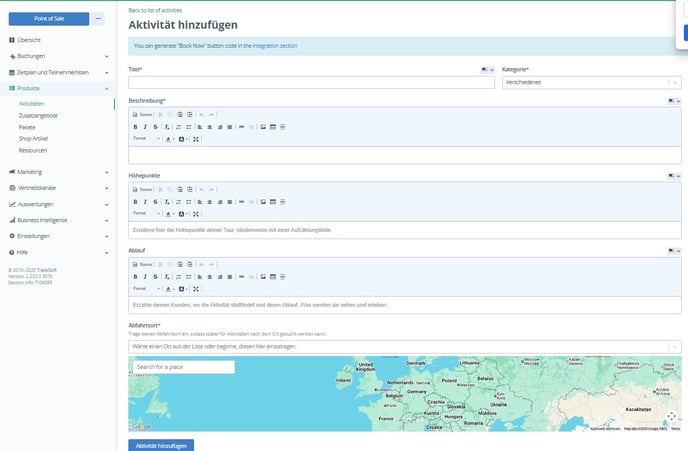Image resolution: width=688 pixels, height=451 pixels.
Task: Apply Strikethrough in Beschreibung editor
Action: pyautogui.click(x=155, y=127)
